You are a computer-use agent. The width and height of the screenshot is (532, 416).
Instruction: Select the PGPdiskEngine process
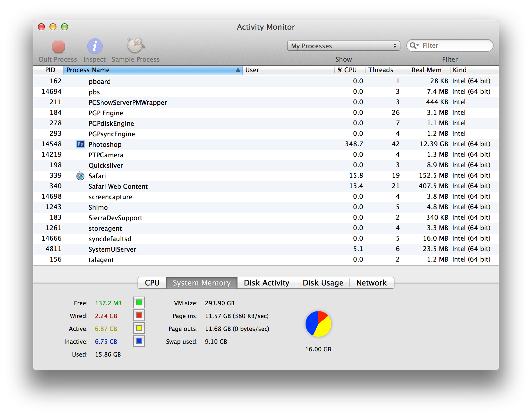coord(111,124)
